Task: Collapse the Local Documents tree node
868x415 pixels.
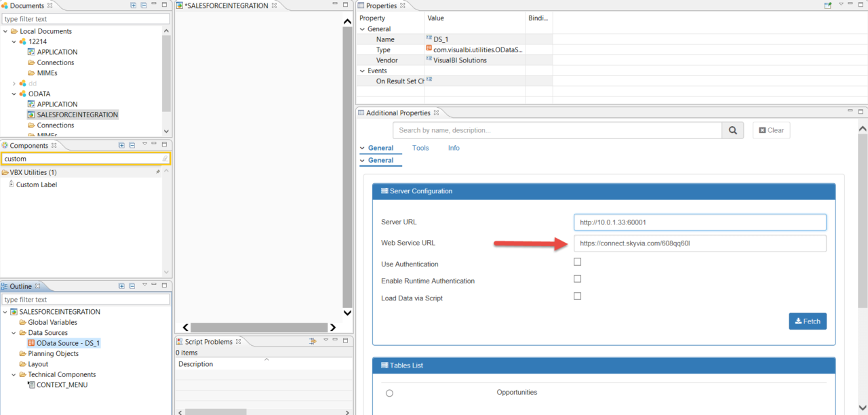Action: [6, 31]
